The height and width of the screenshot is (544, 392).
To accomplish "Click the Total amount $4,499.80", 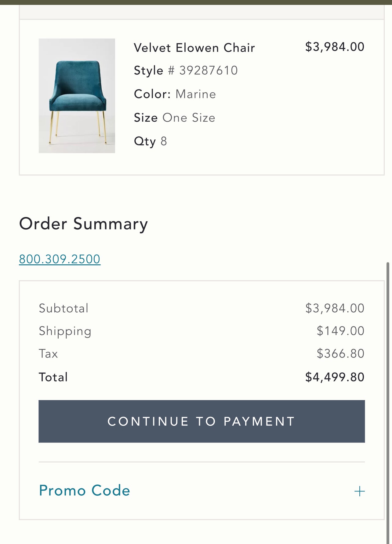I will 335,377.
